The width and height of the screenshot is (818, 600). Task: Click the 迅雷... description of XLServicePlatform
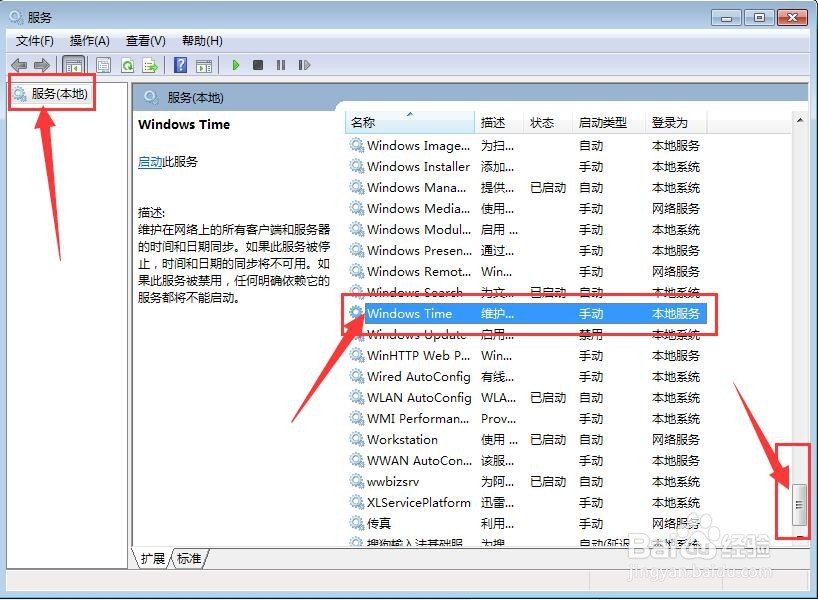click(497, 502)
